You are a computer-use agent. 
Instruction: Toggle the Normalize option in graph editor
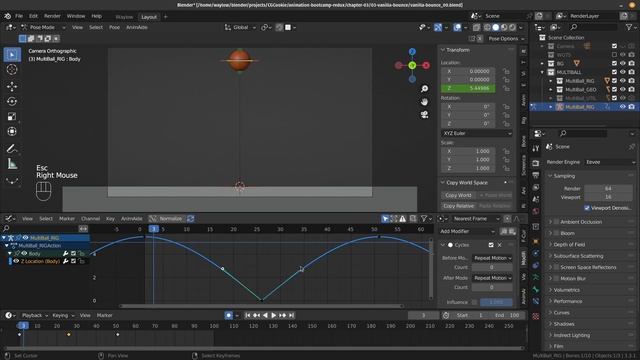(x=167, y=218)
